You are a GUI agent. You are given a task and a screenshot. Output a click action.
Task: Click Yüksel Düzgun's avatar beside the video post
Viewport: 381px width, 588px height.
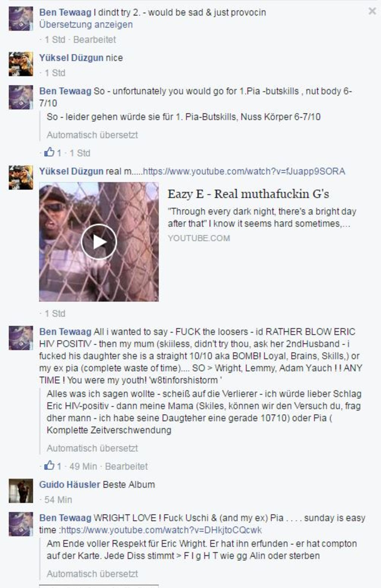coord(21,177)
